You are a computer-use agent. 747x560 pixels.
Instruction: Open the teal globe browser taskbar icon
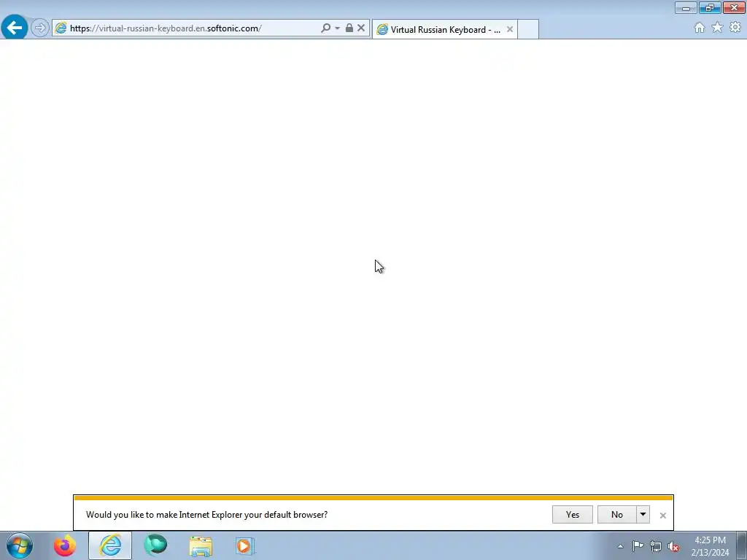coord(155,545)
